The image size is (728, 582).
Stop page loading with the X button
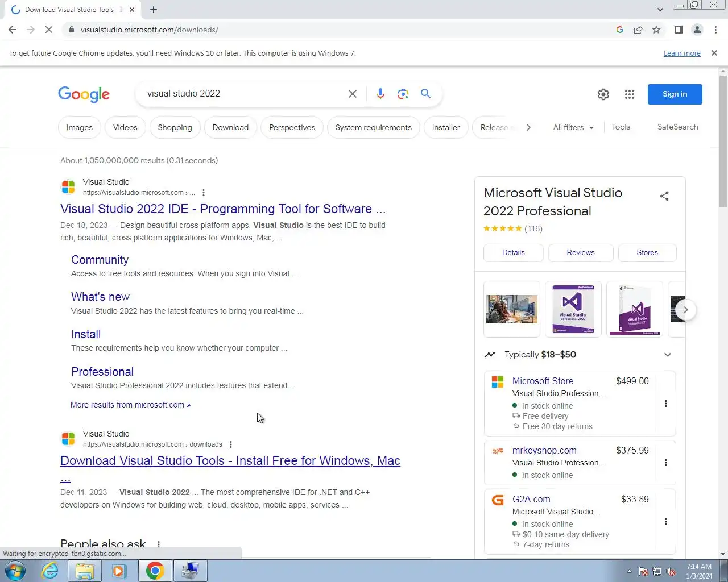[49, 30]
